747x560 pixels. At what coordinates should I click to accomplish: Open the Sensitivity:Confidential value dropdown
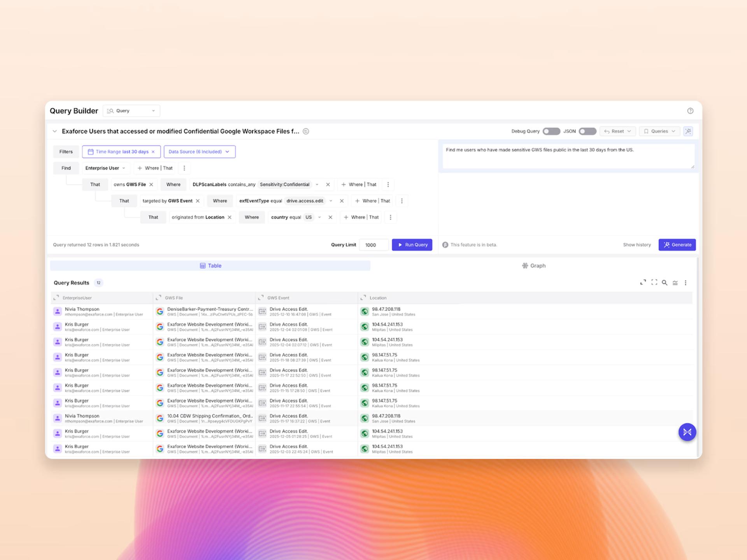point(317,185)
